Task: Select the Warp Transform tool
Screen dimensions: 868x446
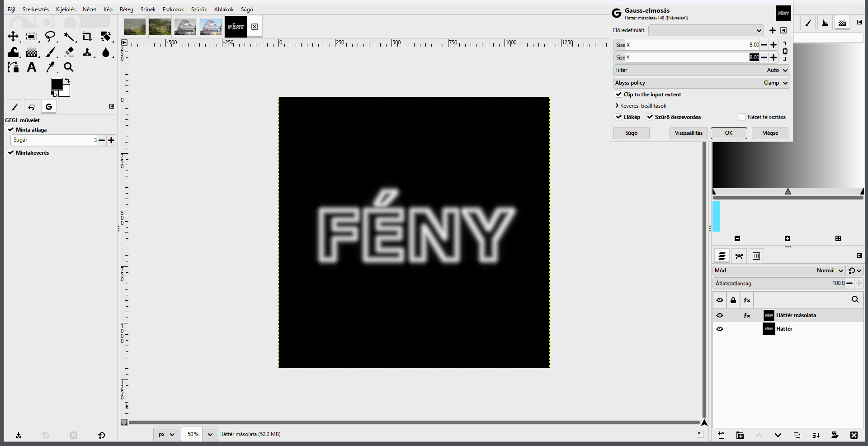Action: click(13, 52)
